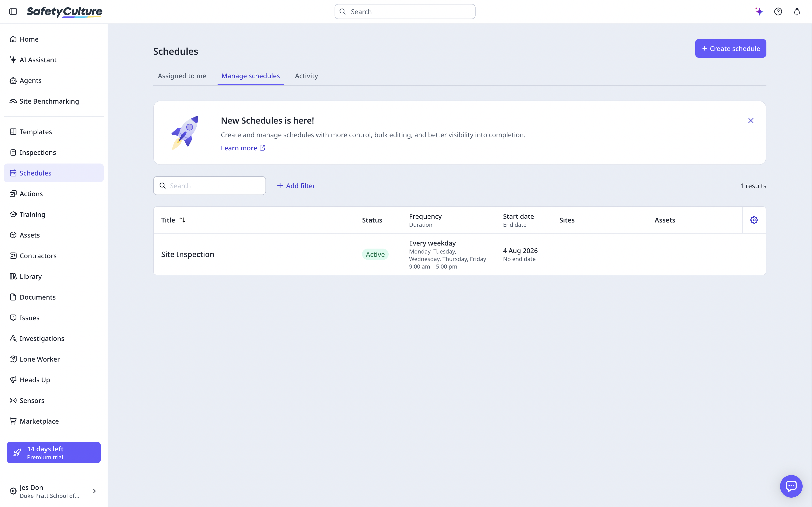The height and width of the screenshot is (507, 812).
Task: Click the Sites column header
Action: pyautogui.click(x=567, y=220)
